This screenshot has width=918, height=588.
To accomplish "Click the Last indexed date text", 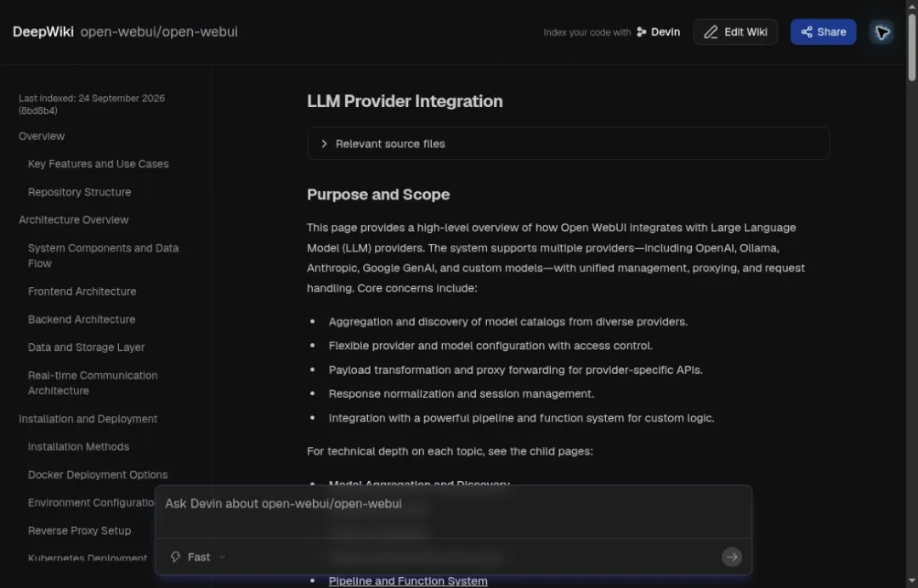I will [x=92, y=105].
